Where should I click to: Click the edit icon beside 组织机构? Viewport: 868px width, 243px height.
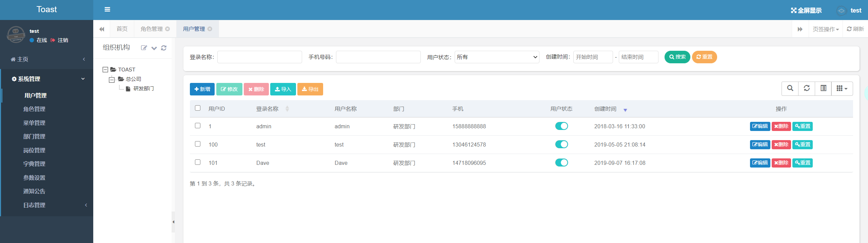(144, 48)
